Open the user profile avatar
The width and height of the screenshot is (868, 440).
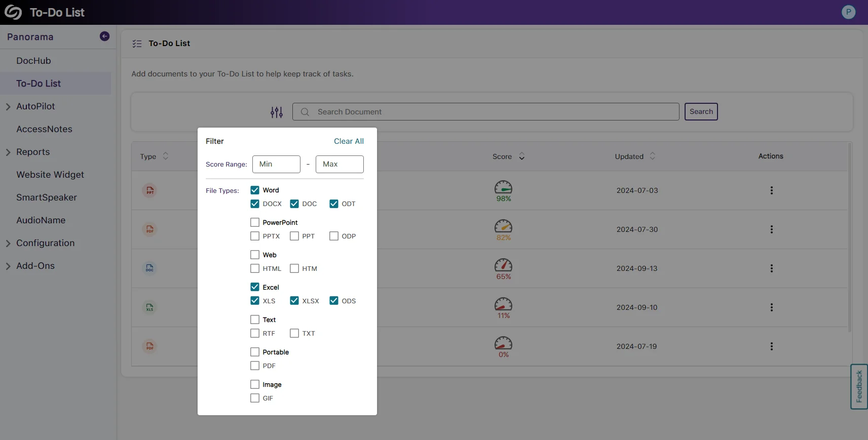click(x=848, y=12)
